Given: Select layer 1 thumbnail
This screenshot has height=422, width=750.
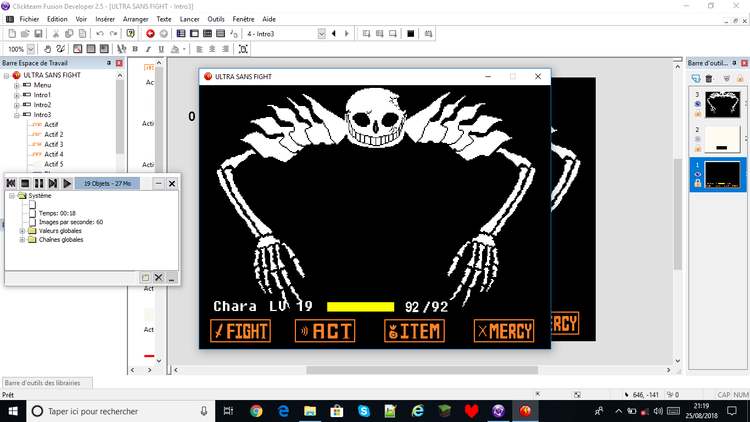Looking at the screenshot, I should click(722, 175).
